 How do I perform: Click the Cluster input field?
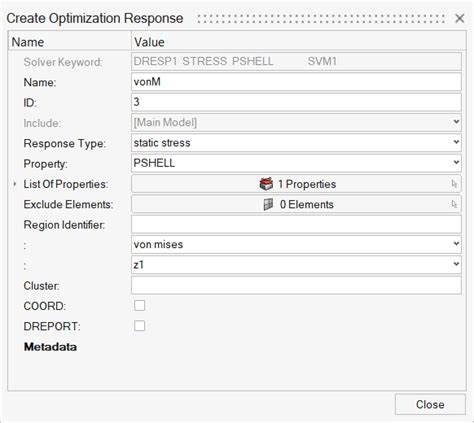pos(296,285)
